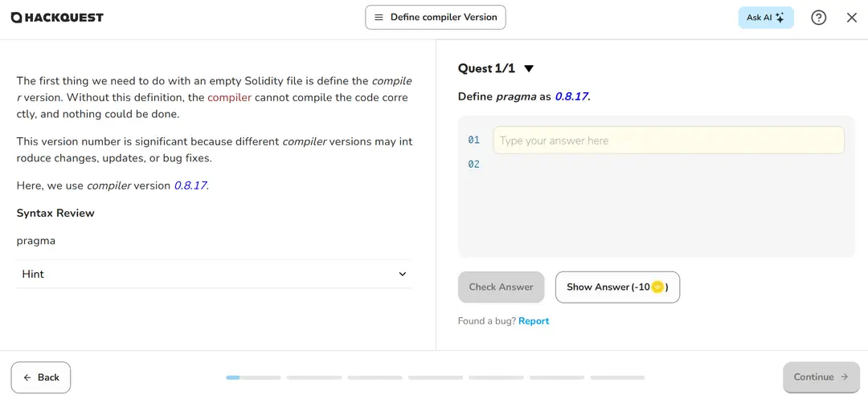This screenshot has height=399, width=868.
Task: Click the gold coin icon in Show Answer
Action: point(657,287)
